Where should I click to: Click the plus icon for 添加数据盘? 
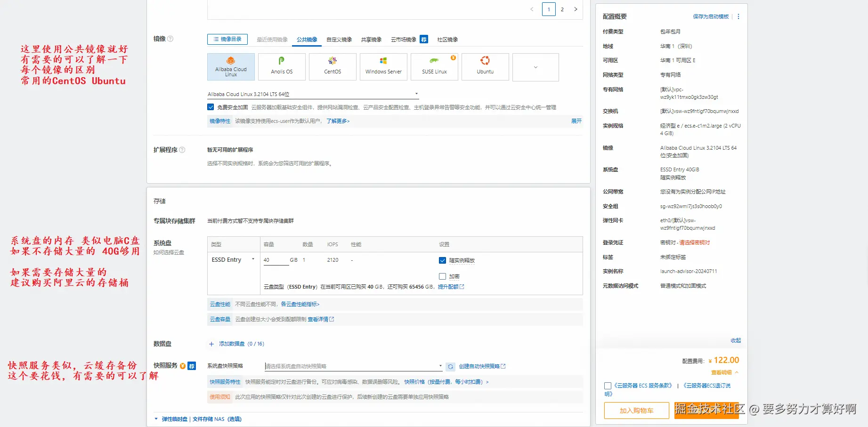[211, 344]
